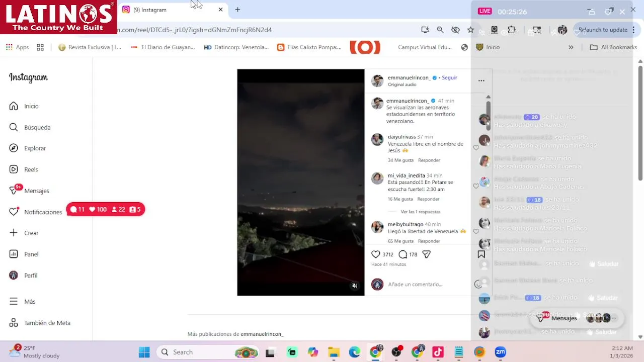
Task: Click Crear plus icon
Action: click(x=14, y=233)
